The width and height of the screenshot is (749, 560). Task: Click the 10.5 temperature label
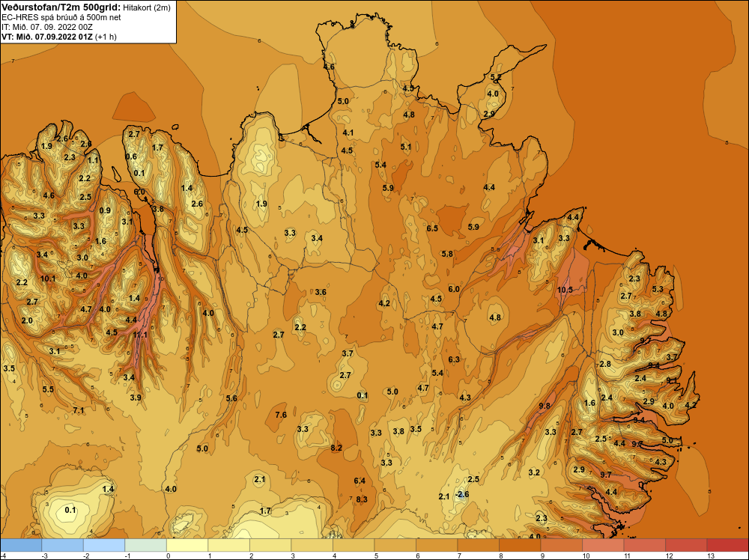tap(565, 290)
